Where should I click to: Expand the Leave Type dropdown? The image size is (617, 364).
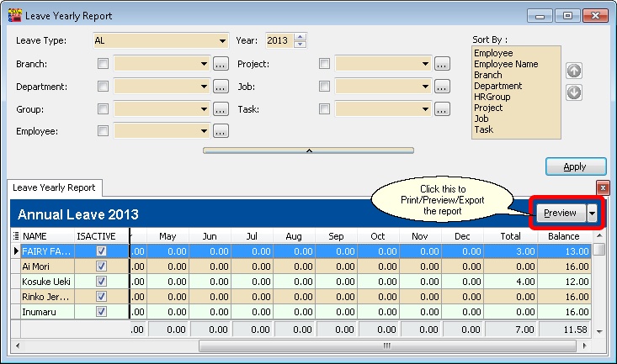[x=222, y=40]
